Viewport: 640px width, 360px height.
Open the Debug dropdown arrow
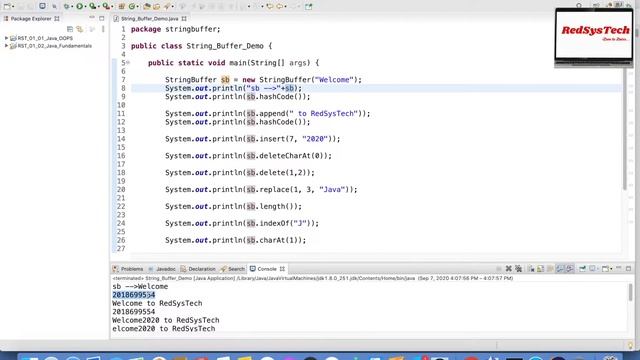[72, 7]
